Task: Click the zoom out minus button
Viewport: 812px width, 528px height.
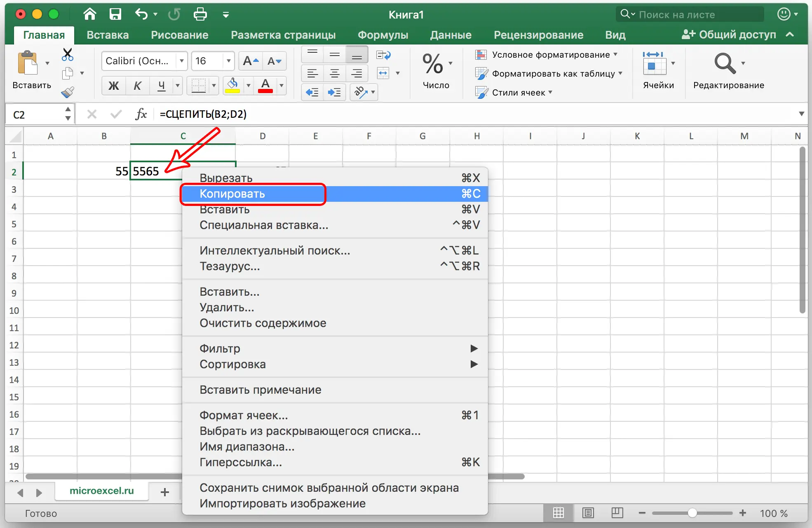Action: click(x=642, y=513)
